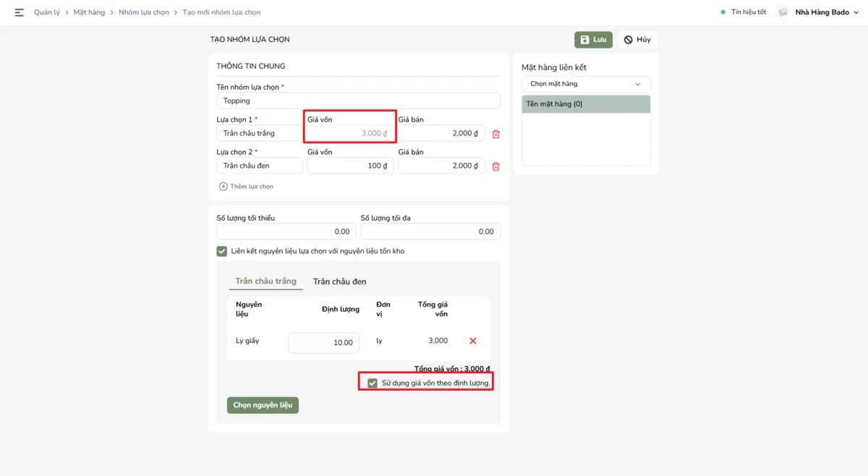Click the Lựa chọn 1 name field
Screen dimensions: 868x476
click(260, 133)
